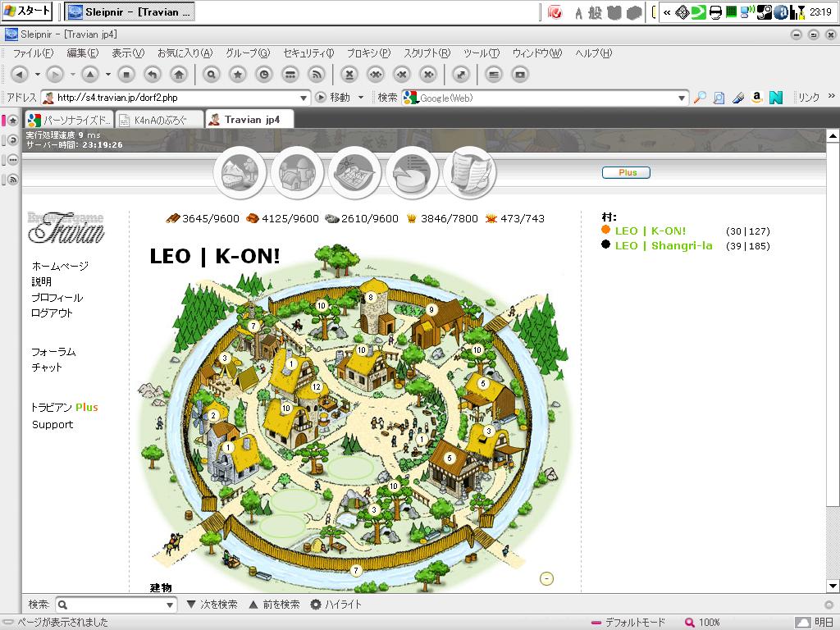Click the 100% zoom indicator in status bar
The width and height of the screenshot is (840, 630).
coord(703,623)
